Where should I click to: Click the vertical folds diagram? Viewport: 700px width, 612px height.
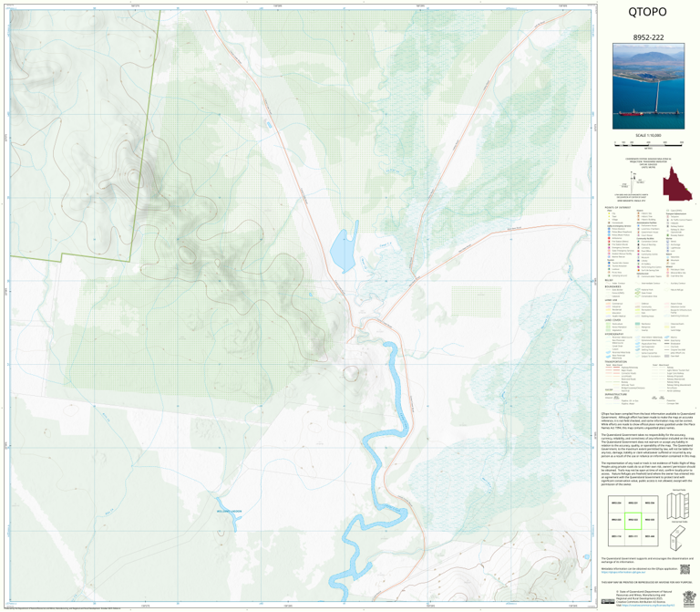(x=678, y=505)
